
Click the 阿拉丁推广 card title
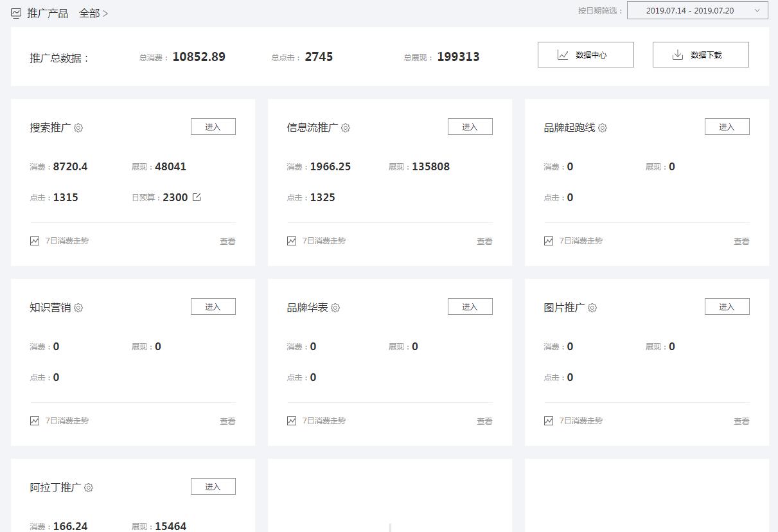click(55, 488)
